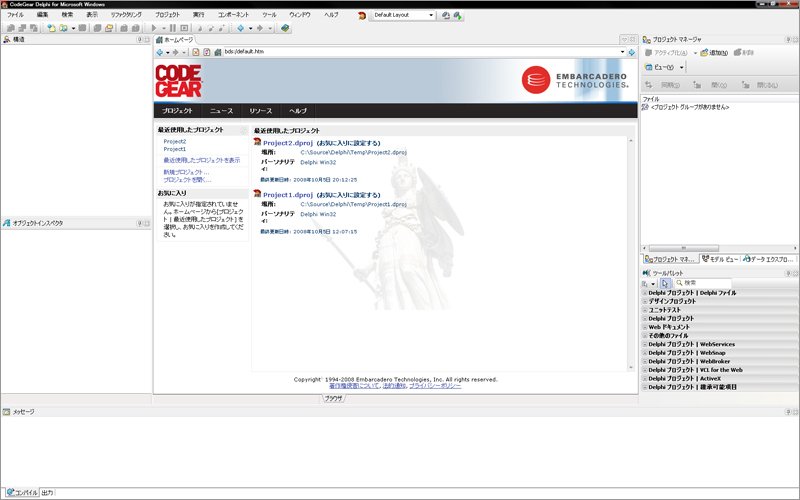The height and width of the screenshot is (500, 800).
Task: Open the リファクタリング menu
Action: 126,15
